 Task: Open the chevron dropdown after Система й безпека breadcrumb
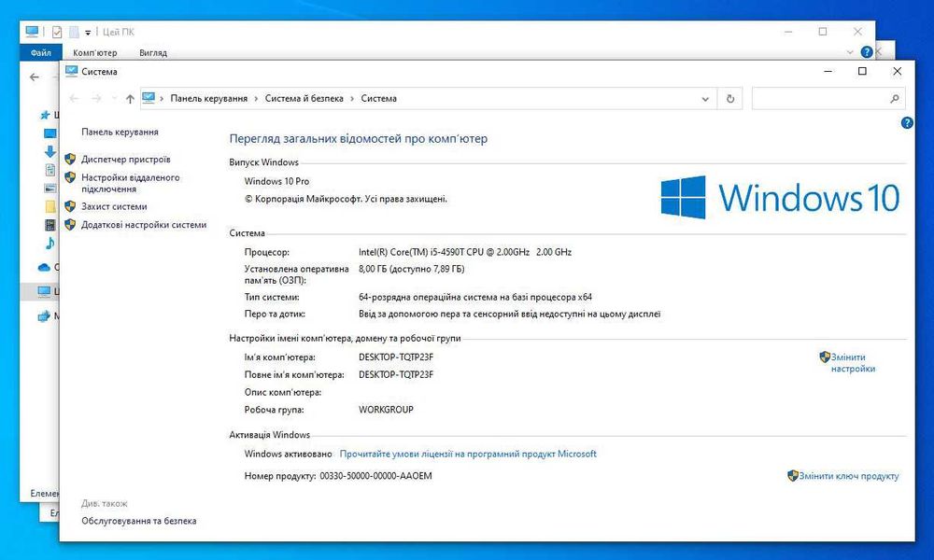point(352,99)
